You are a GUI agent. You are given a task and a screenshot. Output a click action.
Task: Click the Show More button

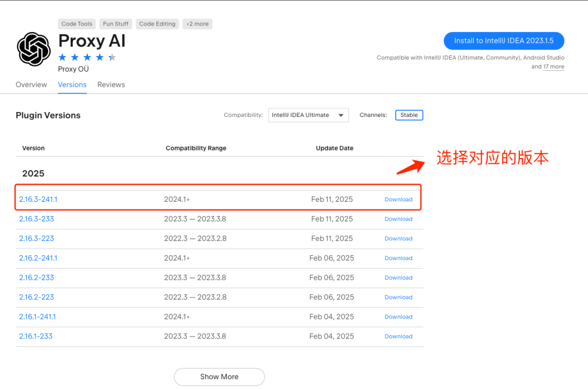[219, 376]
